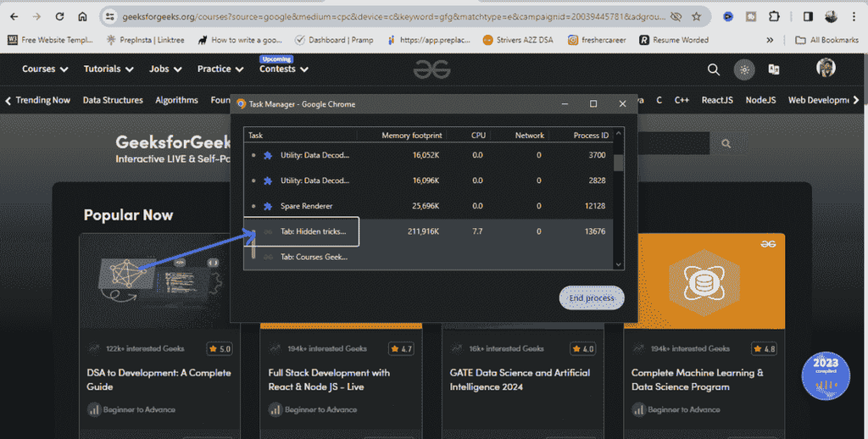868x439 pixels.
Task: Select Tab: Courses Geek row
Action: pyautogui.click(x=428, y=257)
